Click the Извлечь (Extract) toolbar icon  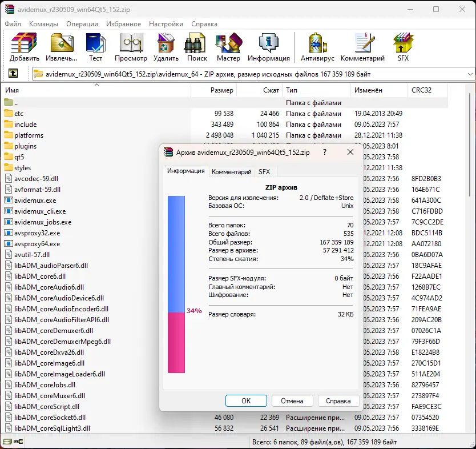pos(61,46)
